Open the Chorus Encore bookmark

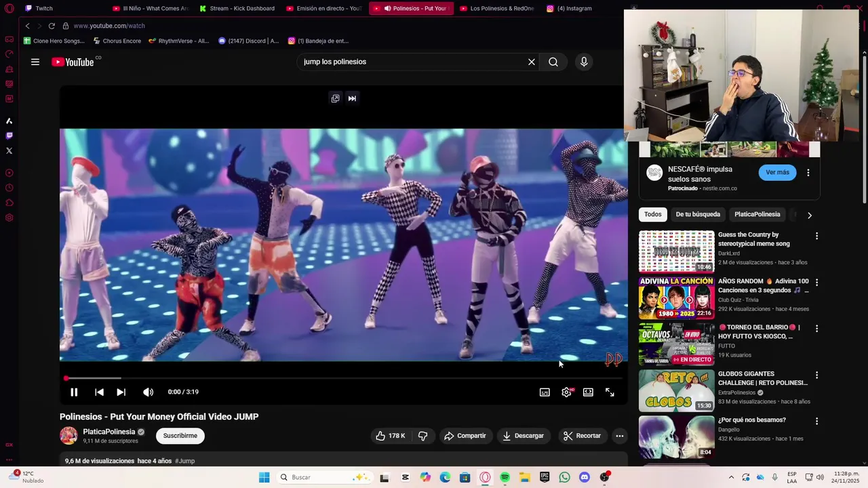117,41
